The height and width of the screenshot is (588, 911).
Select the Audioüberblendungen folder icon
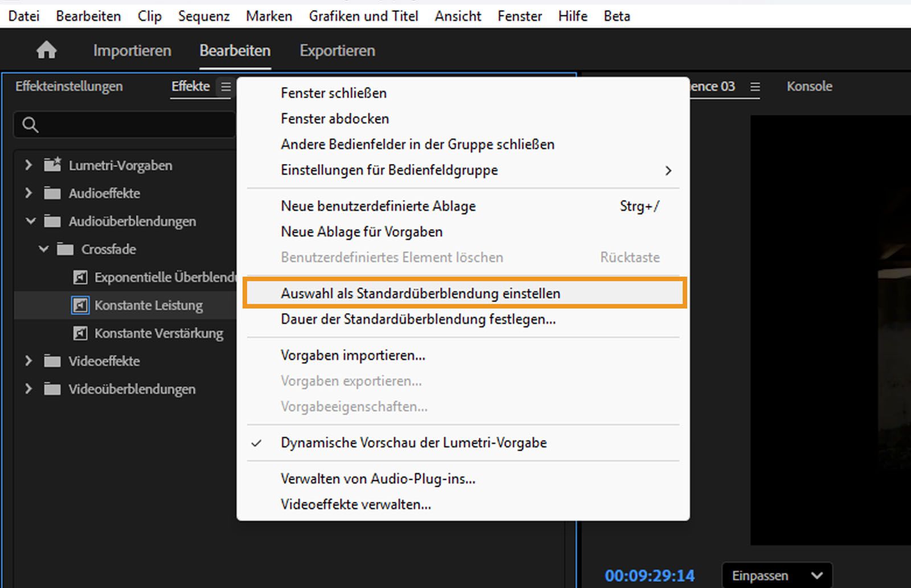click(52, 221)
